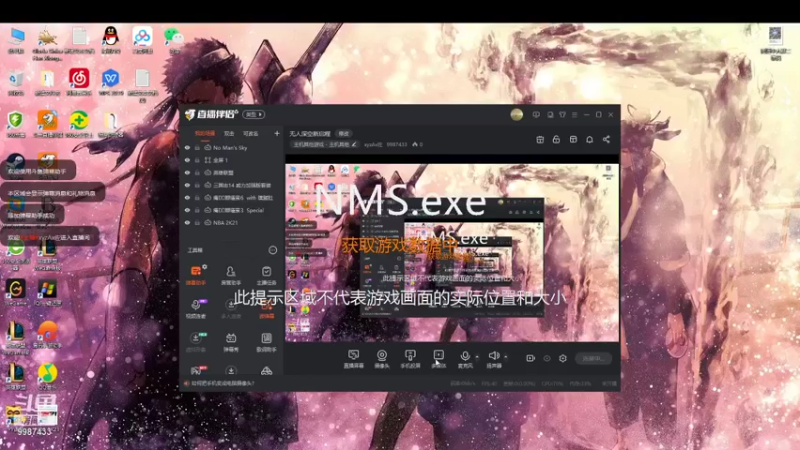Click room number 9987433 beside category
800x450 pixels.
click(x=396, y=144)
